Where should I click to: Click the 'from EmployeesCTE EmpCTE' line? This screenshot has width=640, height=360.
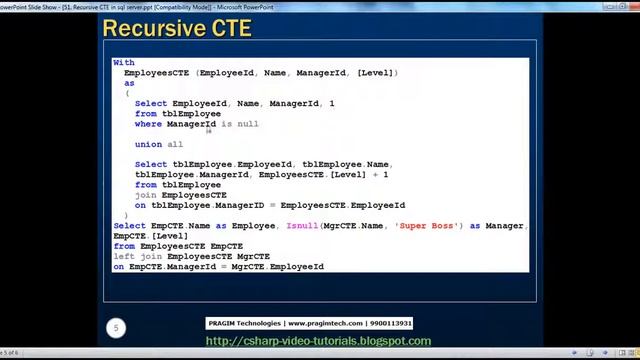[x=178, y=246]
